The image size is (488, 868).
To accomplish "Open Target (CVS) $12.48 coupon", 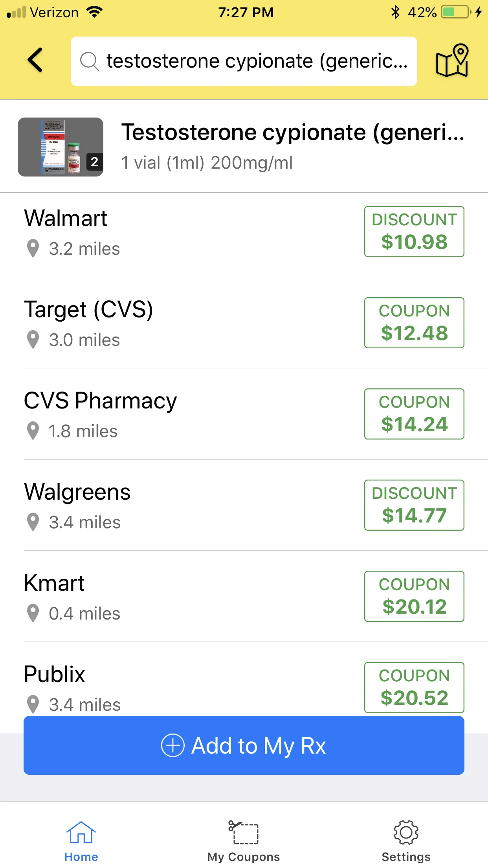I will [414, 323].
